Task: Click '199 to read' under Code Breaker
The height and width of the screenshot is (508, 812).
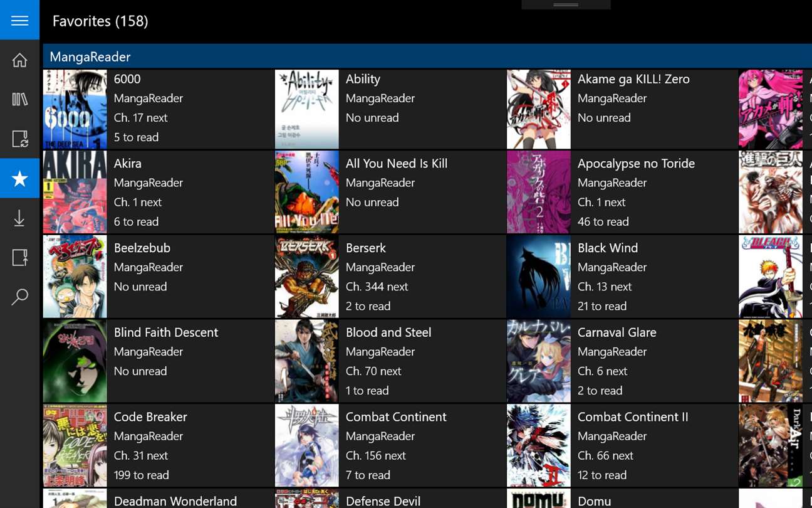Action: 142,475
